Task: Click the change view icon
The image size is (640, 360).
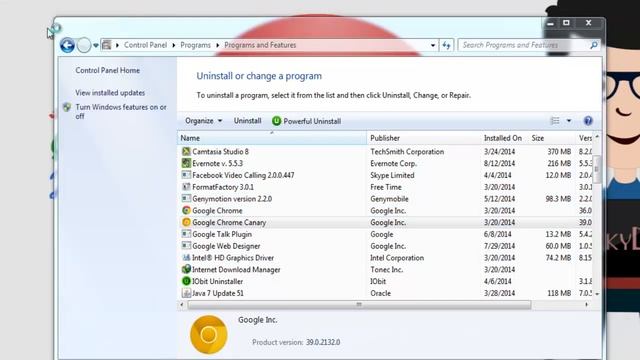Action: click(555, 121)
